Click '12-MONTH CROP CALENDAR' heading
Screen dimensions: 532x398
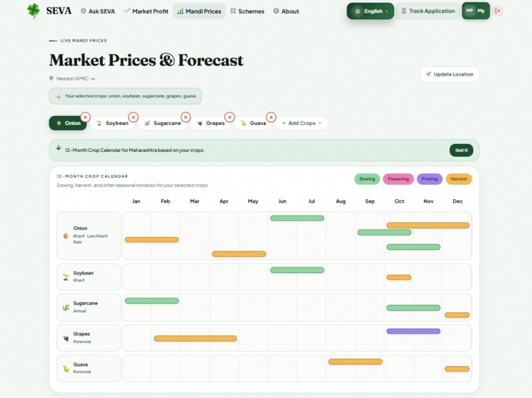click(x=92, y=176)
